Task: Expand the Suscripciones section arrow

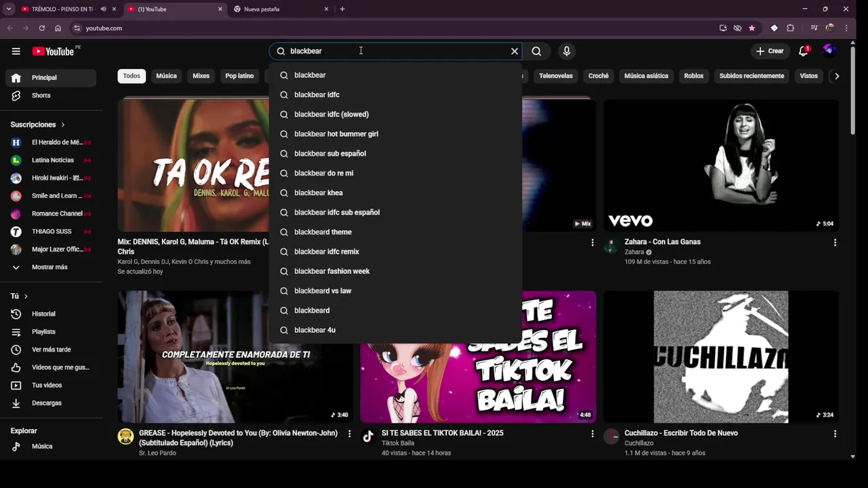Action: tap(63, 125)
